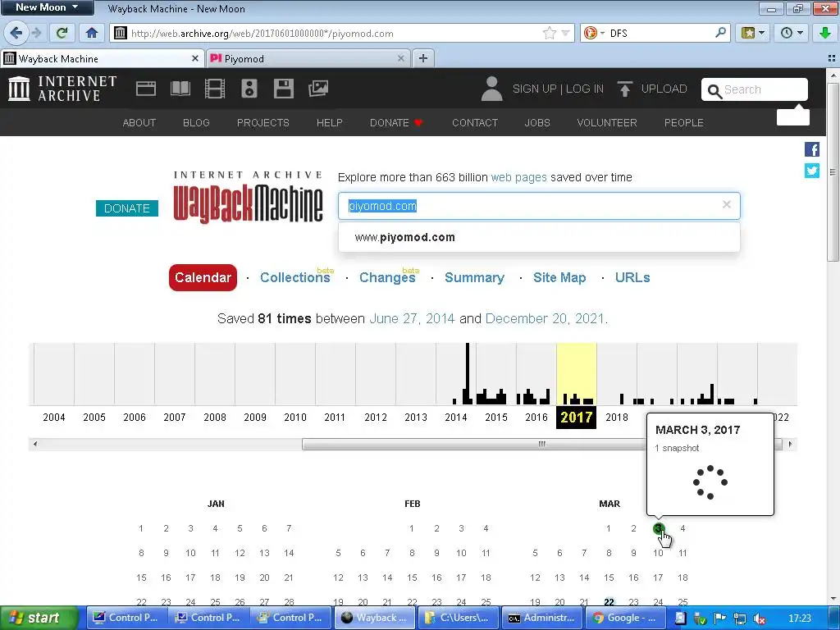Screen dimensions: 840x630
Task: Click the ABOUT nav item
Action: 139,123
